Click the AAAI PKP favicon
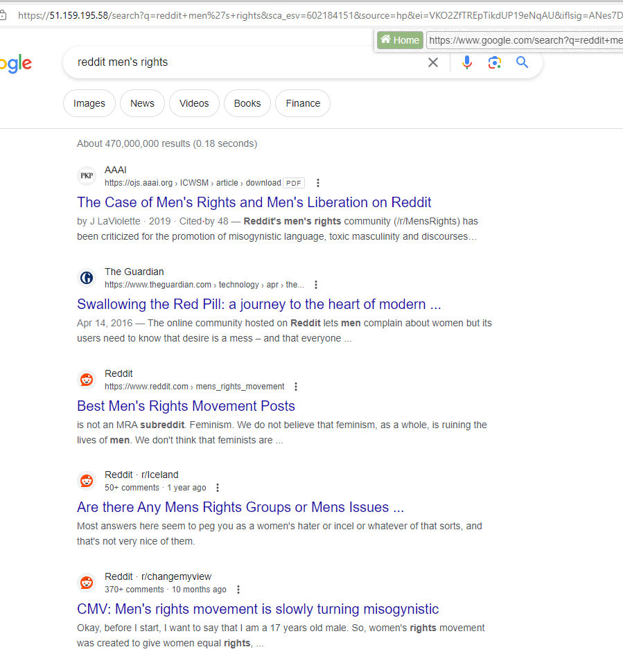This screenshot has width=623, height=672. 87,176
